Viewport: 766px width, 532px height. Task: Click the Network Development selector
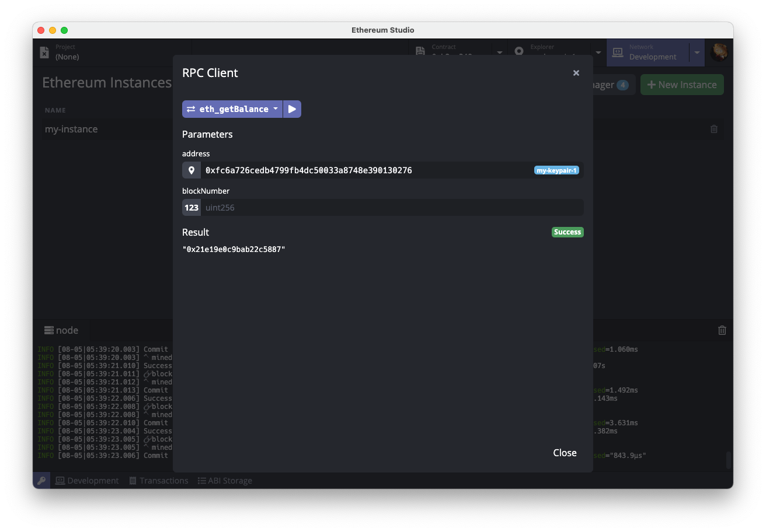tap(648, 52)
